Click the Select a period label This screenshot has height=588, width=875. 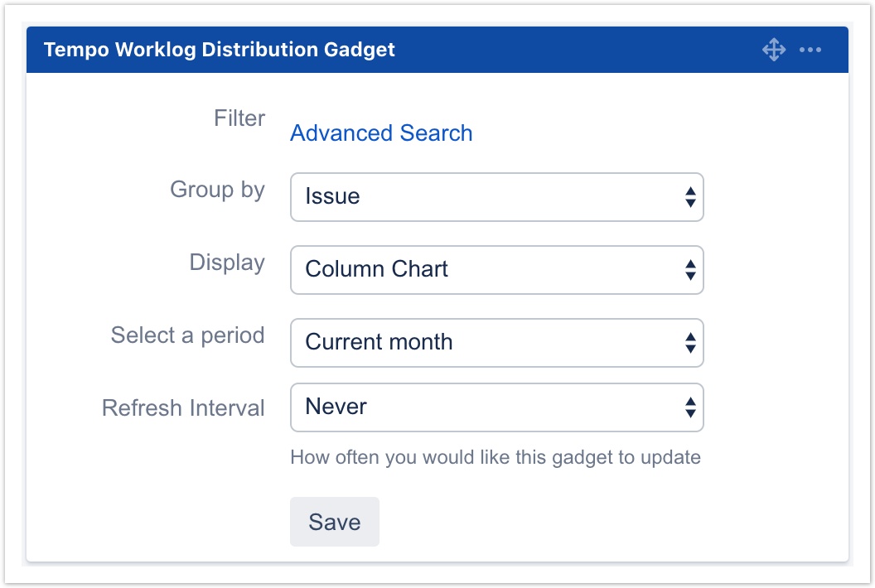187,335
